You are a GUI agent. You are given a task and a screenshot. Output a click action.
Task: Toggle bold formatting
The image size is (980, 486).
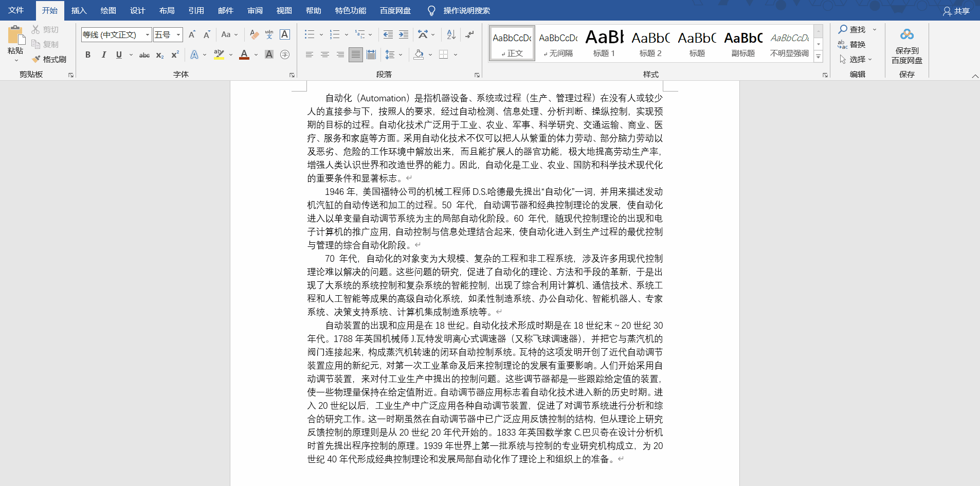(x=88, y=54)
